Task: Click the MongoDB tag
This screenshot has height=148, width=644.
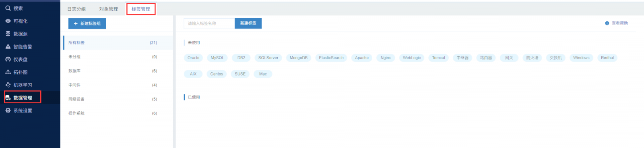Action: click(299, 58)
